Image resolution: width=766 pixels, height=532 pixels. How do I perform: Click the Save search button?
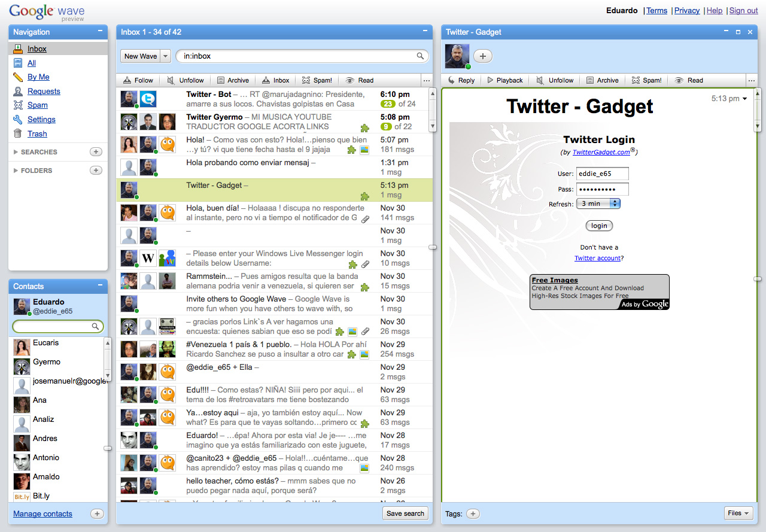click(405, 513)
